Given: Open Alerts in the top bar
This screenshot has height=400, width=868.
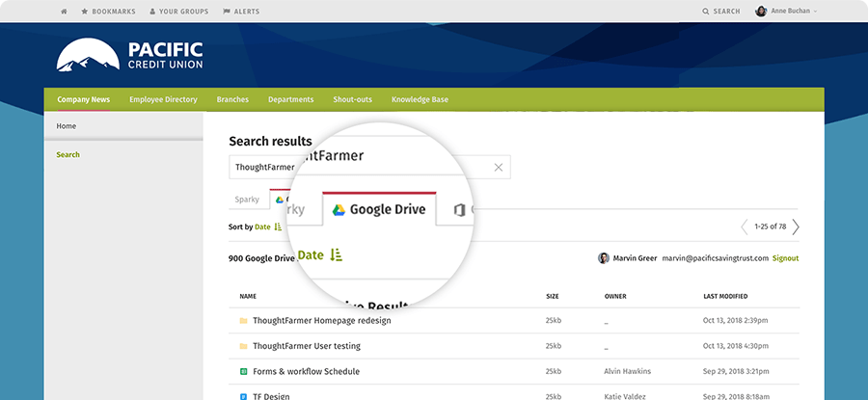Looking at the screenshot, I should (241, 11).
